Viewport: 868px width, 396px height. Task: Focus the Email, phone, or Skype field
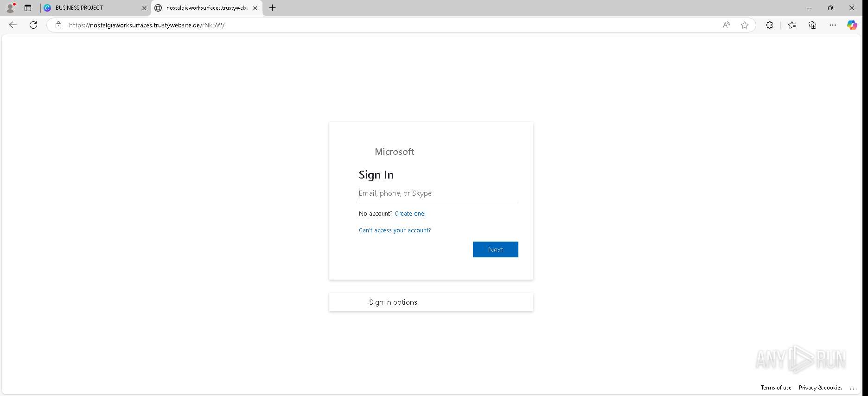(x=438, y=193)
